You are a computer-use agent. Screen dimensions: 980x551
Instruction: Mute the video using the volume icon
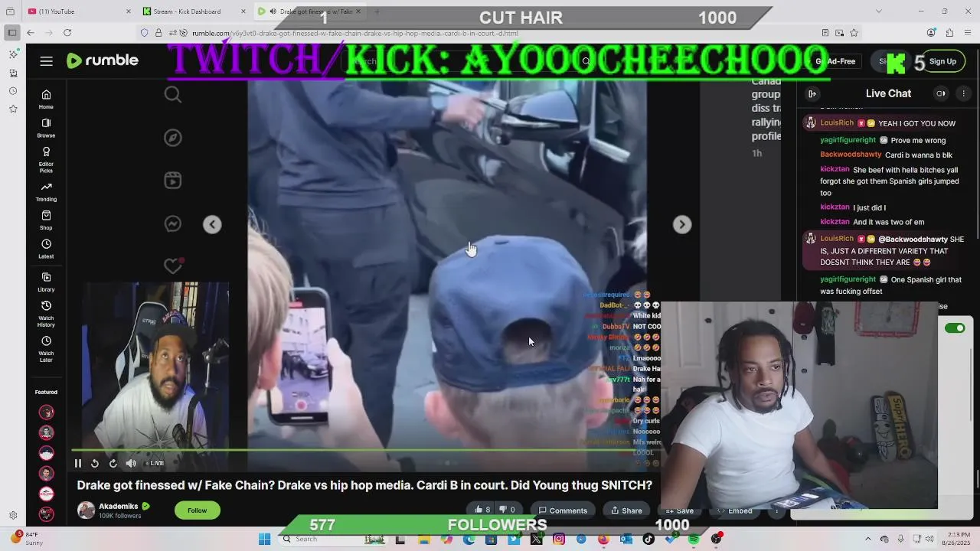coord(131,463)
